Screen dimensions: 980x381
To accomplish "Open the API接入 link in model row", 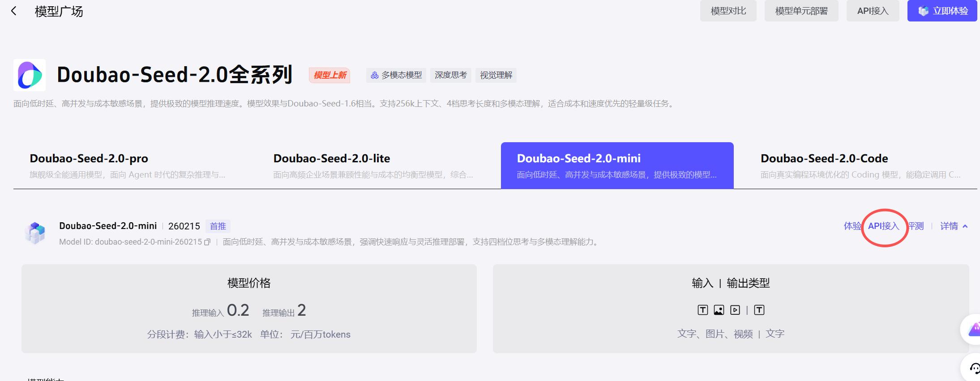I will pyautogui.click(x=884, y=226).
